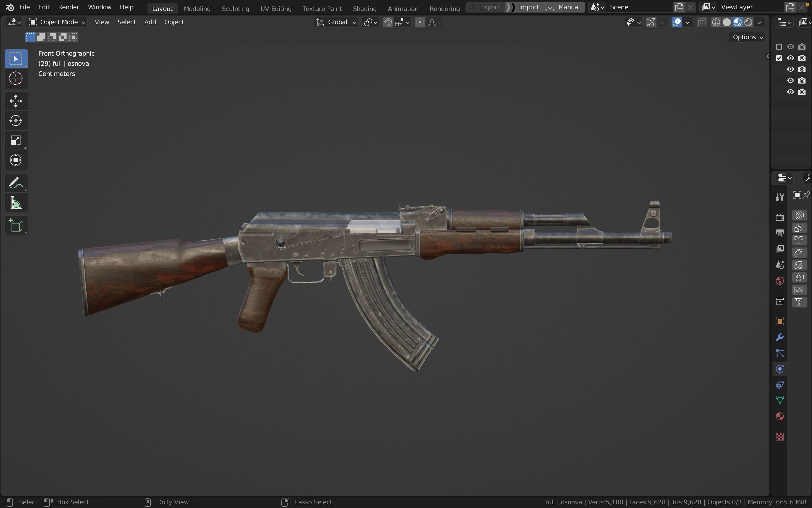Screen dimensions: 812x508
Task: Open the Particles properties tab
Action: pyautogui.click(x=780, y=353)
